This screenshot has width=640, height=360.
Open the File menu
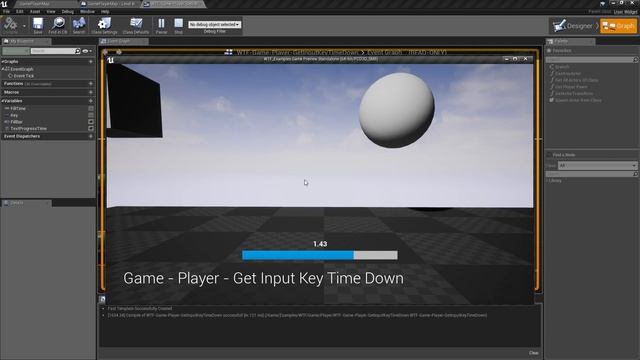point(6,11)
